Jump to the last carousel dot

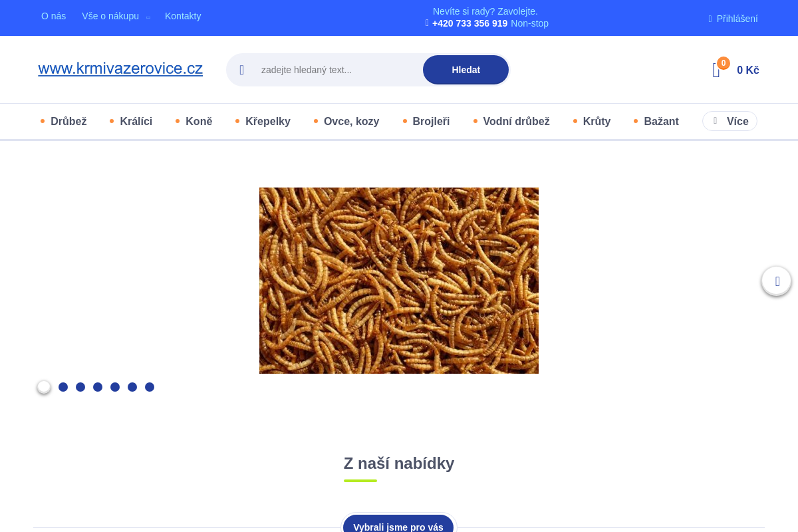coord(150,387)
